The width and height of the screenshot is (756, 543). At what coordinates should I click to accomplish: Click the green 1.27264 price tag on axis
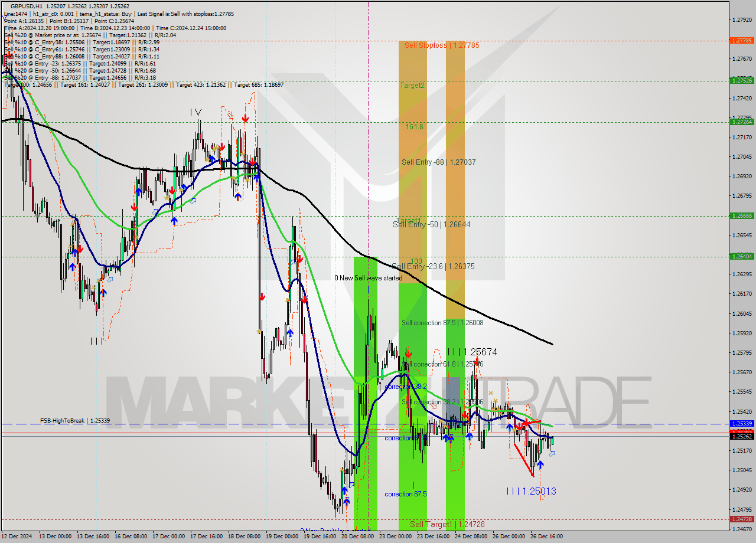point(741,122)
